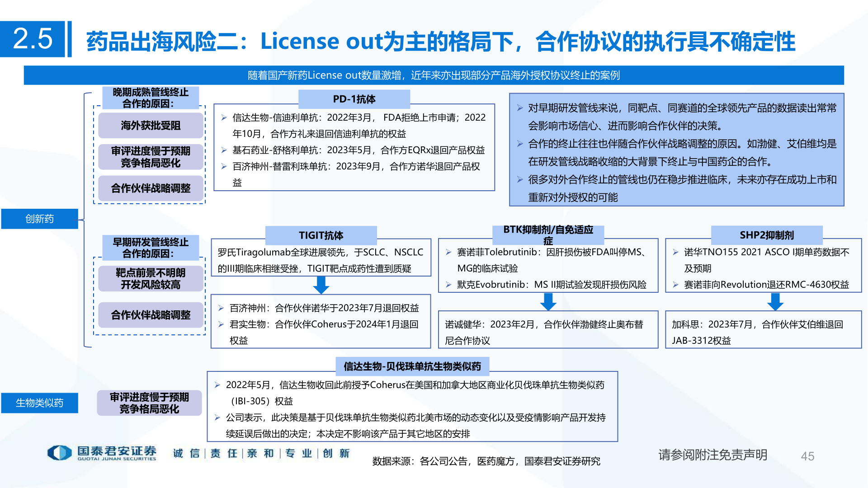
Task: Click 审评进度慢于预期 box beside 生物类似药
Action: (149, 403)
